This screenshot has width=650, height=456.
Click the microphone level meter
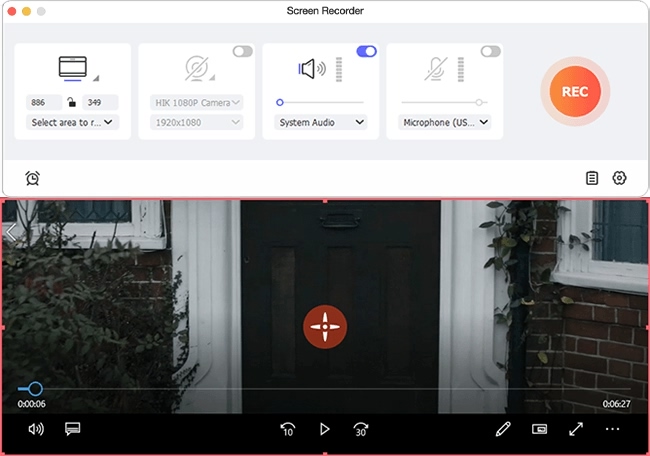pyautogui.click(x=461, y=69)
